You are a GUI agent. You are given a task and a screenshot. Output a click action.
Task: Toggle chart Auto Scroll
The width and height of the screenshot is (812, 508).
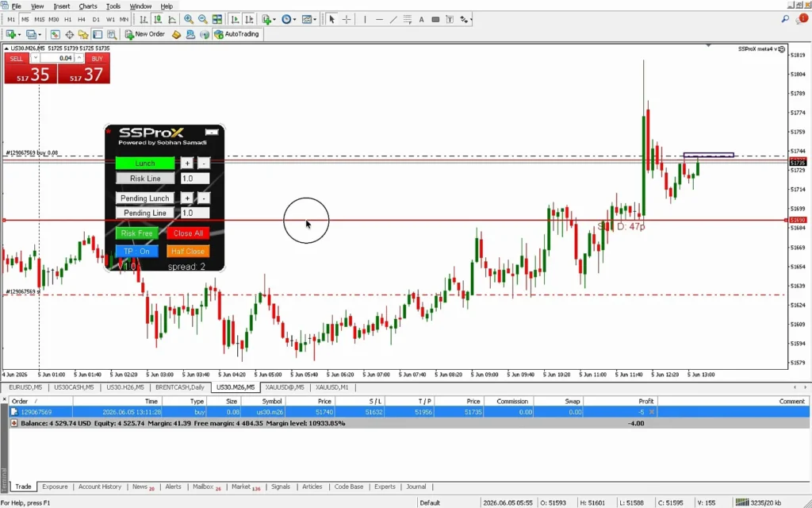[x=235, y=20]
